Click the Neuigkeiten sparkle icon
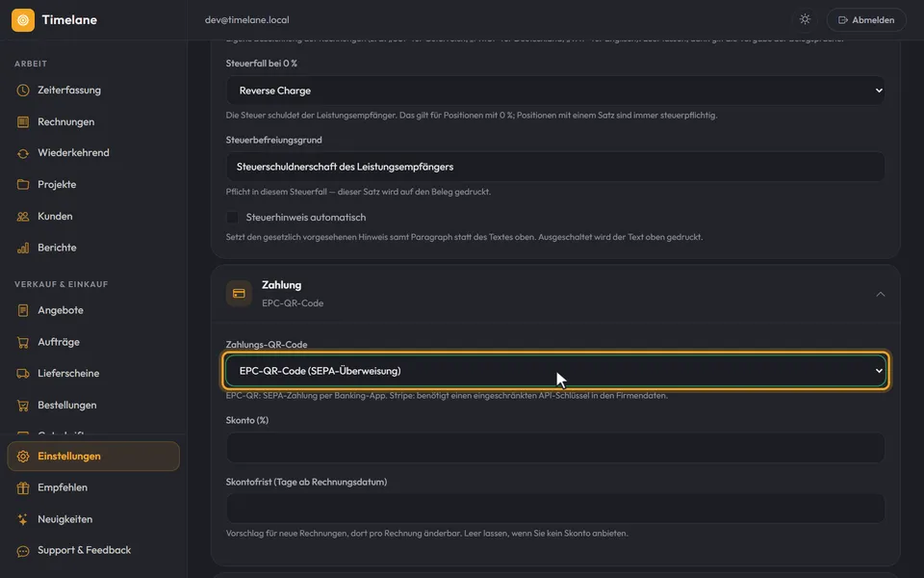Screen dimensions: 924x578 [x=23, y=519]
